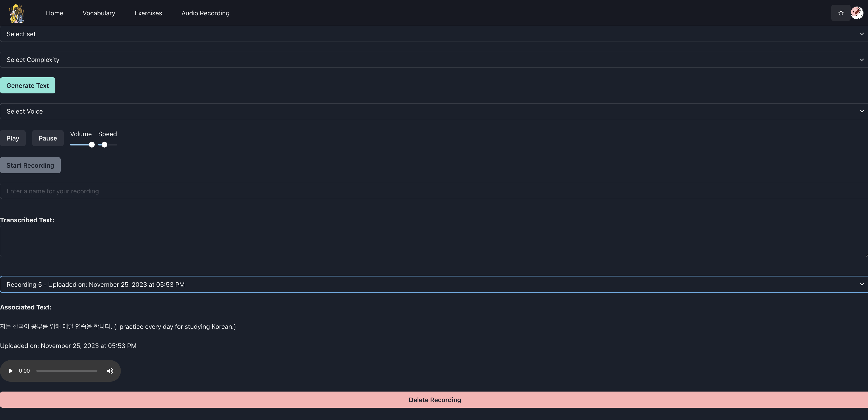Click the recording name input field
Screen dimensions: 868x420
click(434, 191)
